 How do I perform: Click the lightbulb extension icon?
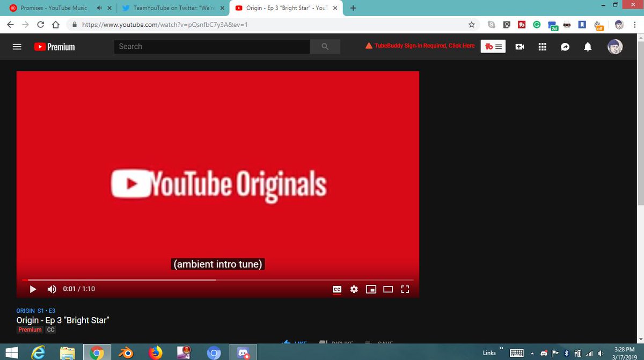pos(507,25)
